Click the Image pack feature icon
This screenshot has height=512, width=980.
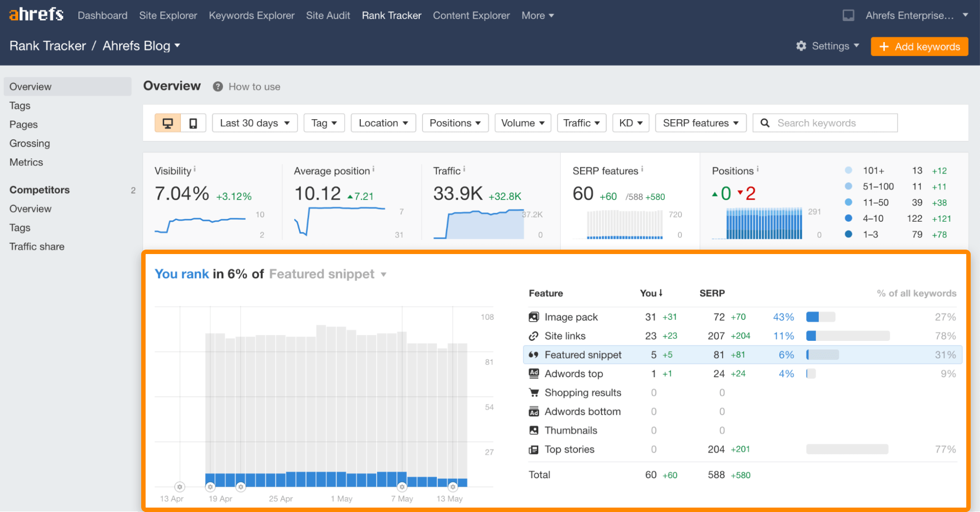[x=534, y=317]
